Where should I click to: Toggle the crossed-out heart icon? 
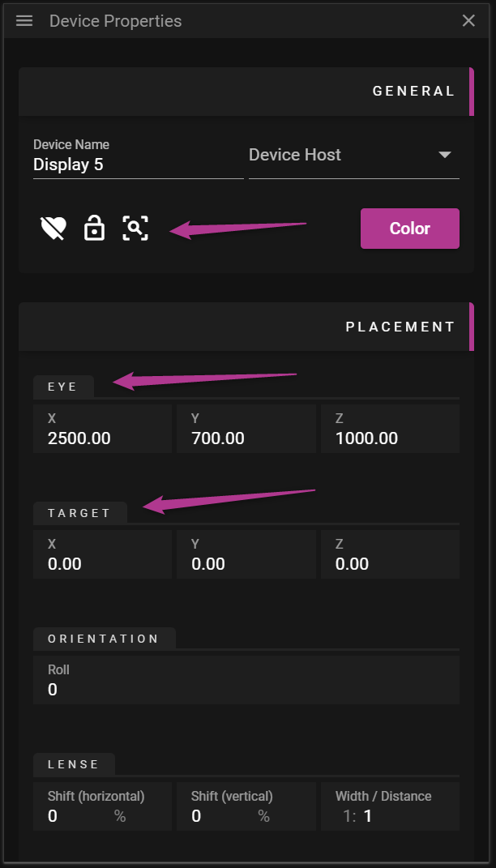[x=53, y=229]
